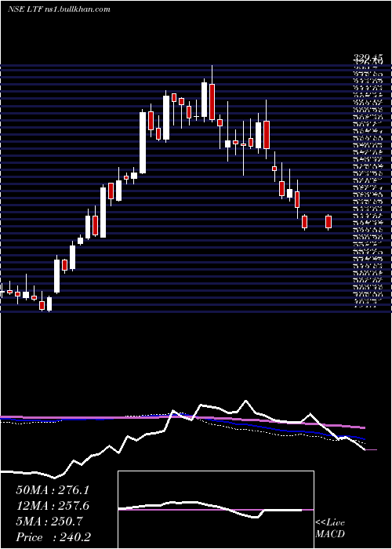Image resolution: width=392 pixels, height=549 pixels.
Task: Click the 50MA : 276.1 value
Action: pos(53,490)
